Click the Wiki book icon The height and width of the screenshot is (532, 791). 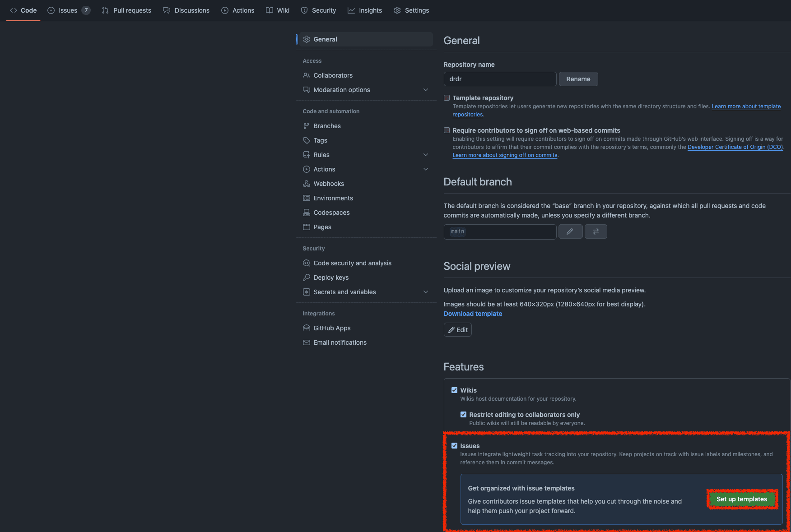270,10
